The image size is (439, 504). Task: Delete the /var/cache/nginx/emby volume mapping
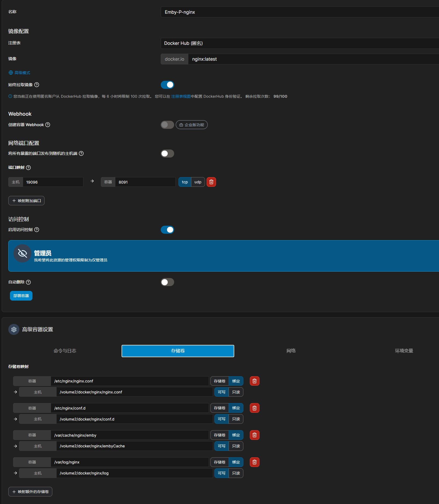255,435
